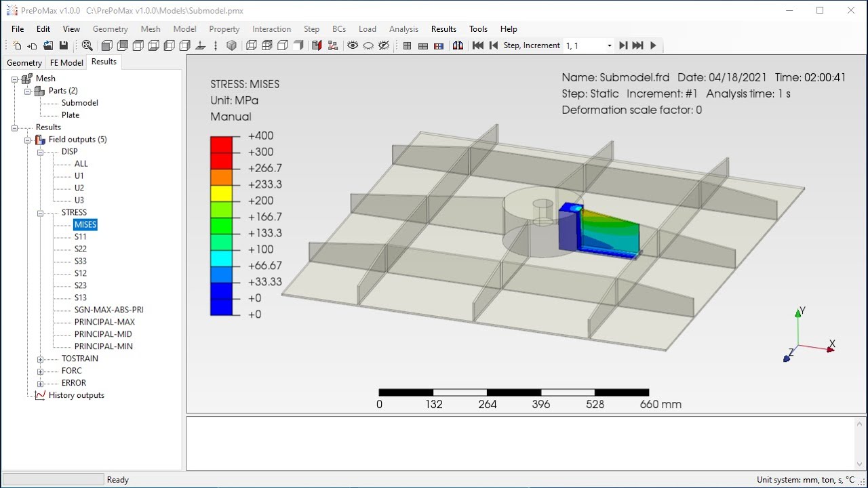Click the cyan legend color band
The width and height of the screenshot is (868, 488).
[221, 258]
